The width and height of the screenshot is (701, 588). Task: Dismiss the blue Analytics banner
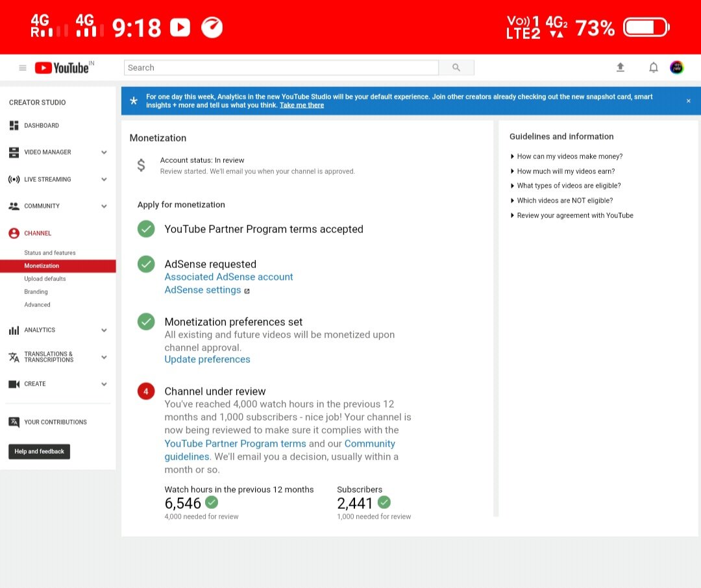coord(689,101)
